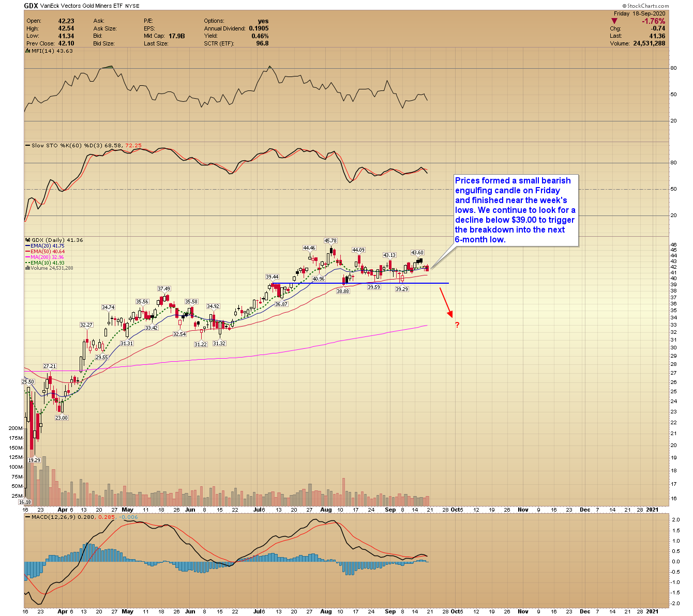Click the 36.87 low price label

pos(281,304)
